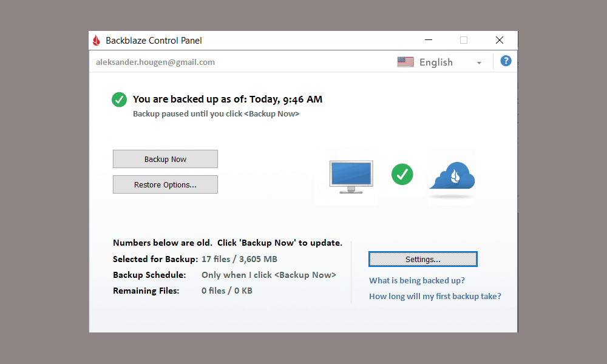The width and height of the screenshot is (607, 364).
Task: Open the Settings dialog
Action: coord(422,259)
